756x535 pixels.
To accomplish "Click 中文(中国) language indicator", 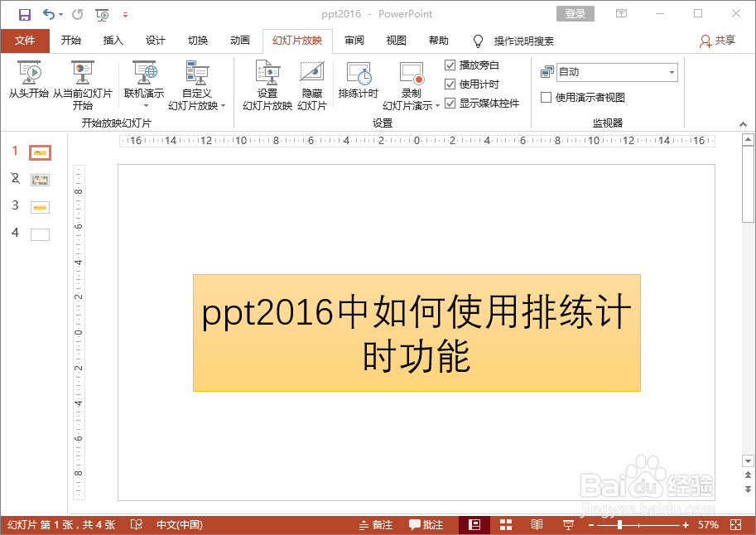I will coord(180,524).
